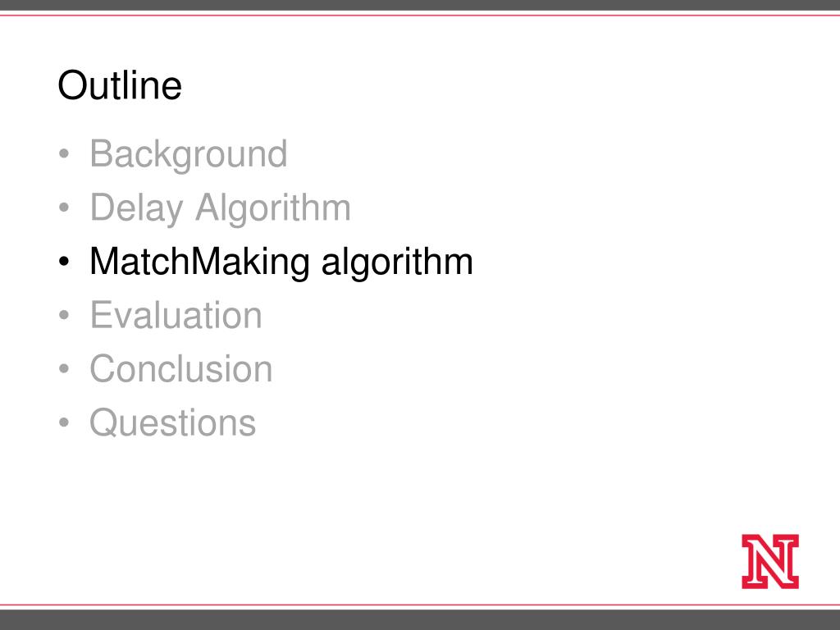Viewport: 840px width, 630px height.
Task: Click the capitalized word Algorithm in gray
Action: 273,208
